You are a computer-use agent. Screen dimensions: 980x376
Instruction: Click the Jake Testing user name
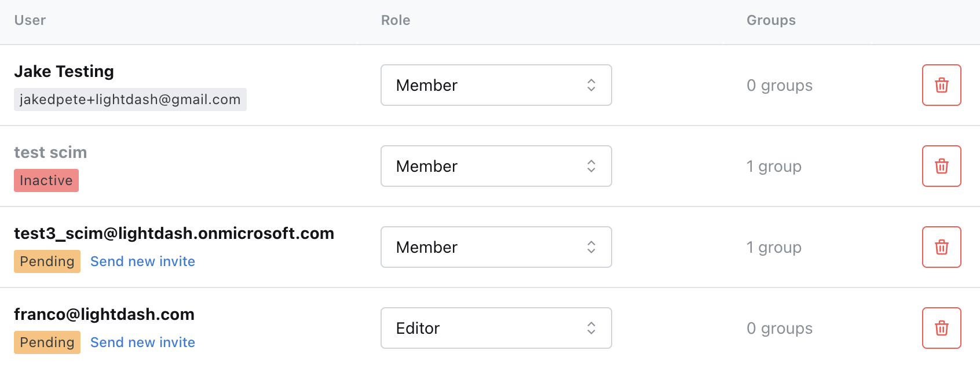tap(64, 71)
